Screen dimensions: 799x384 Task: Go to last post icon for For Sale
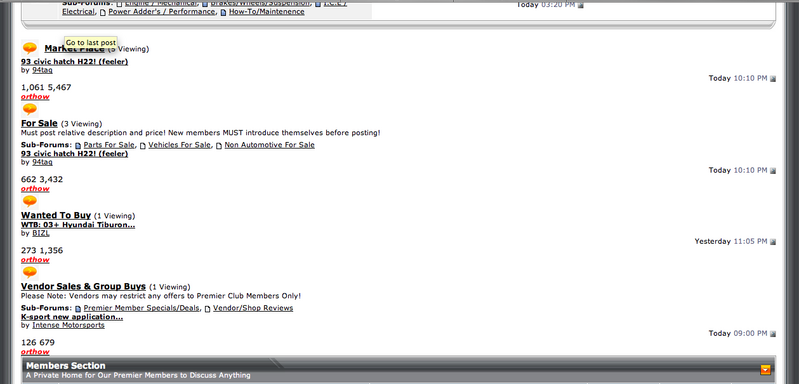773,171
